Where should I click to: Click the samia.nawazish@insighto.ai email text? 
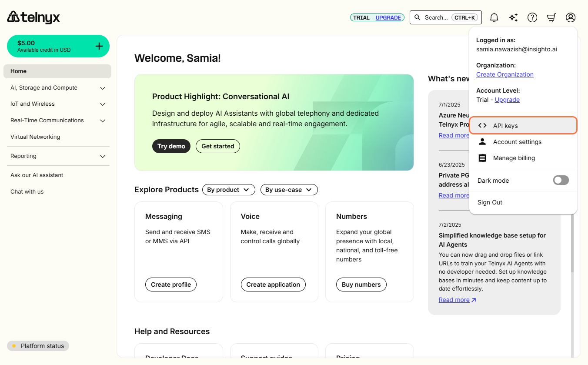(x=517, y=49)
